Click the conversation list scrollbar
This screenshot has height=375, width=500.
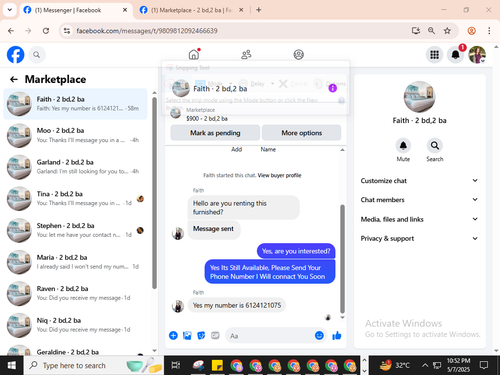coord(154,193)
